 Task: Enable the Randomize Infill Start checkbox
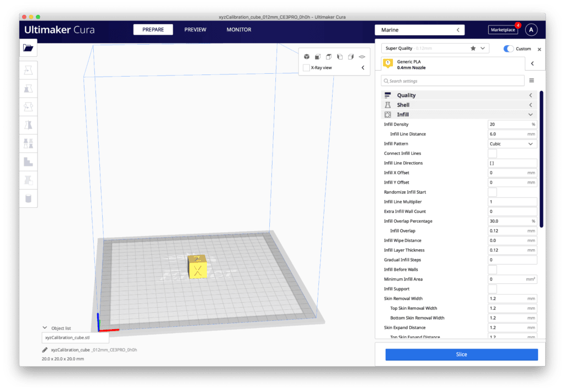tap(492, 192)
